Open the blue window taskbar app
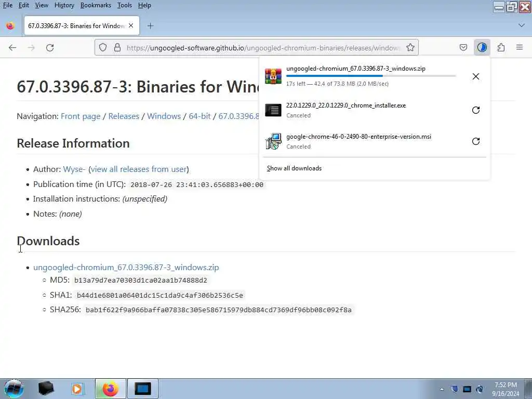532x399 pixels. pos(142,389)
